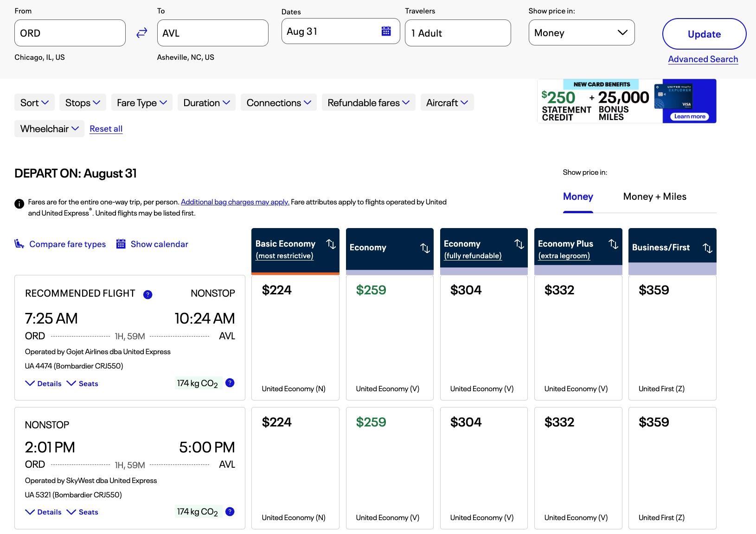This screenshot has height=534, width=756.
Task: Expand Details for 2:01 PM flight
Action: [x=43, y=512]
